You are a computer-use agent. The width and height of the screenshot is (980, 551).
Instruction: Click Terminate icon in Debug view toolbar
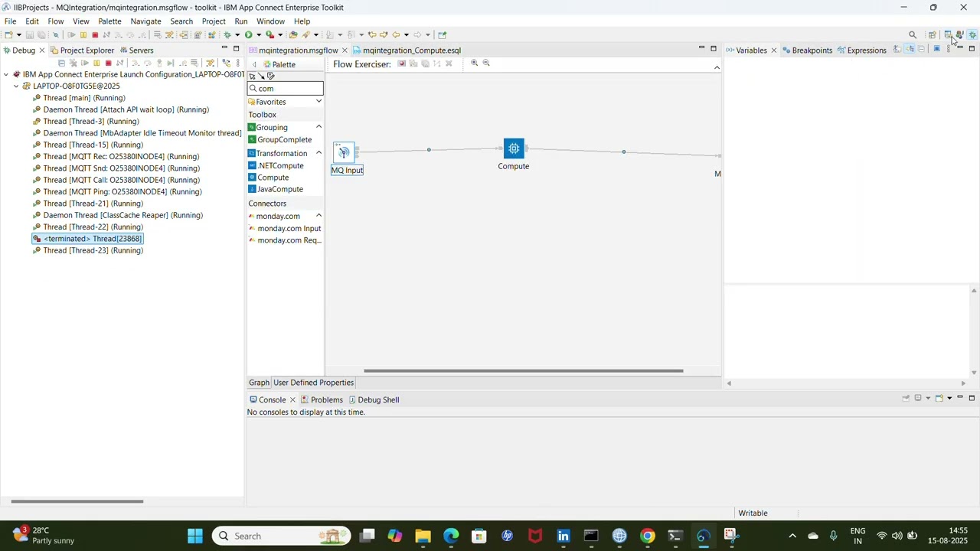pyautogui.click(x=109, y=63)
